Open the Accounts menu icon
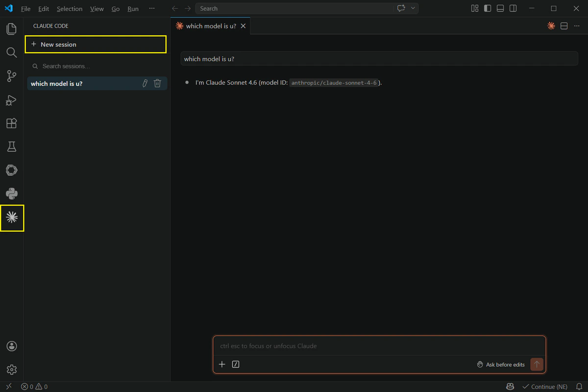The width and height of the screenshot is (588, 392). [12, 346]
